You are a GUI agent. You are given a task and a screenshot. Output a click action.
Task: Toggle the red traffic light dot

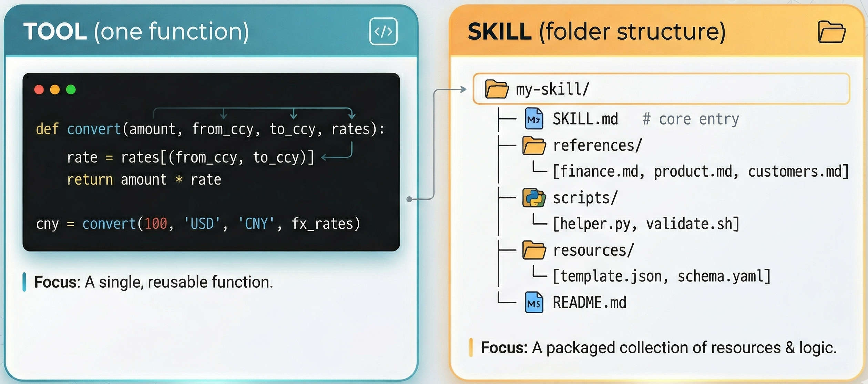point(40,89)
